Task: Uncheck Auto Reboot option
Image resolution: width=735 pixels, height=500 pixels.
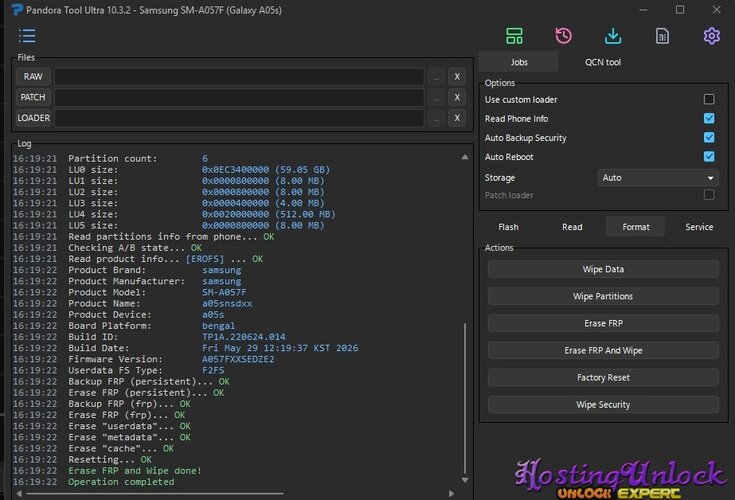Action: pos(709,157)
